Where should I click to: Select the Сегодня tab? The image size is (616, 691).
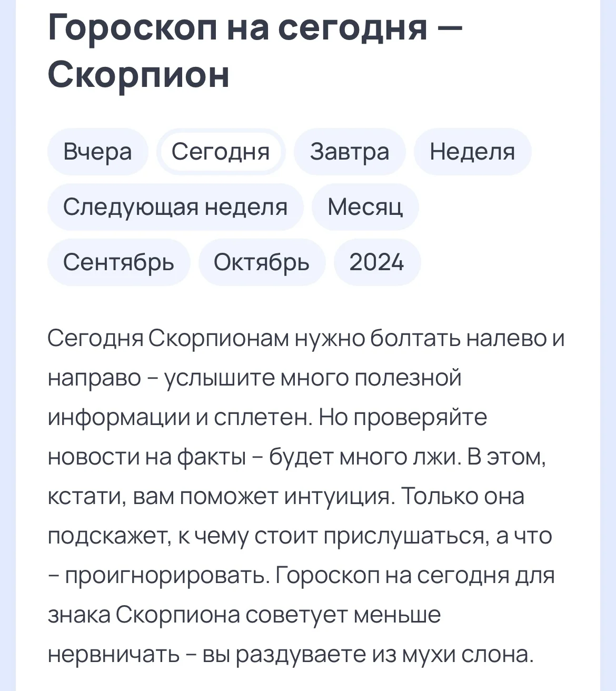(x=221, y=152)
